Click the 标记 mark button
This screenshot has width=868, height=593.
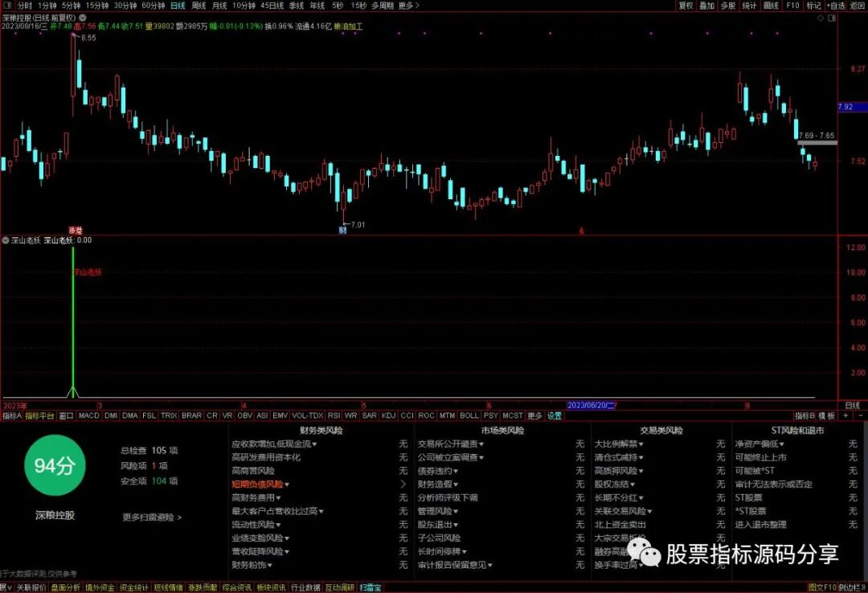pyautogui.click(x=813, y=6)
